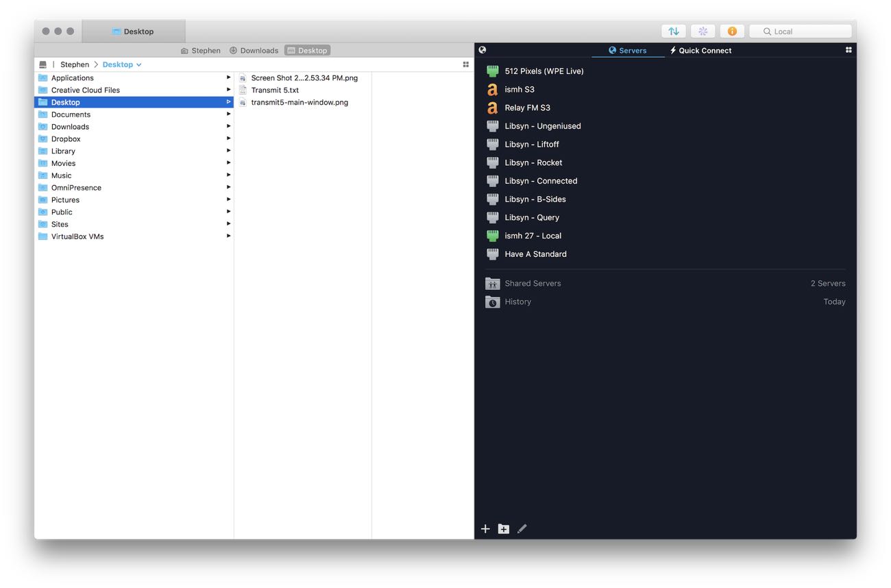
Task: Switch to the Quick Connect tab
Action: [700, 50]
